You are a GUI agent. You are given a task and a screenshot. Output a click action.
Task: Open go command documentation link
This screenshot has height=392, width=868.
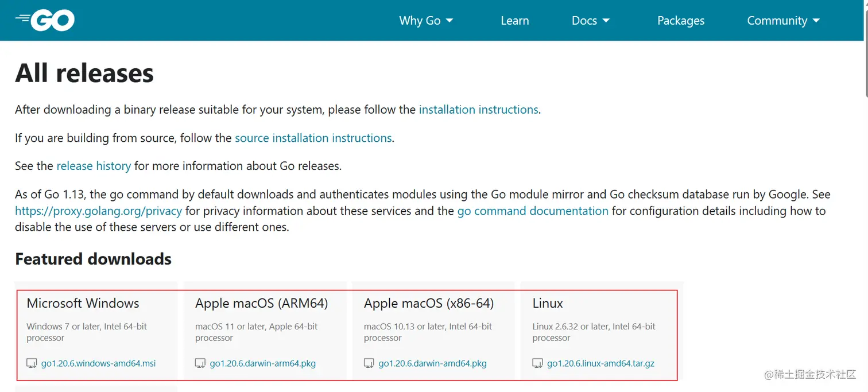click(x=533, y=211)
